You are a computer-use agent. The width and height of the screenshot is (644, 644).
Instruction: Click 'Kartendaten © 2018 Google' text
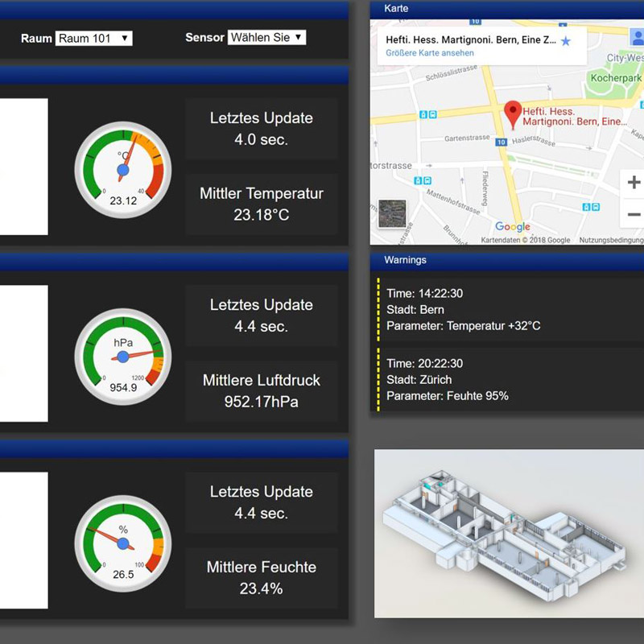[526, 240]
